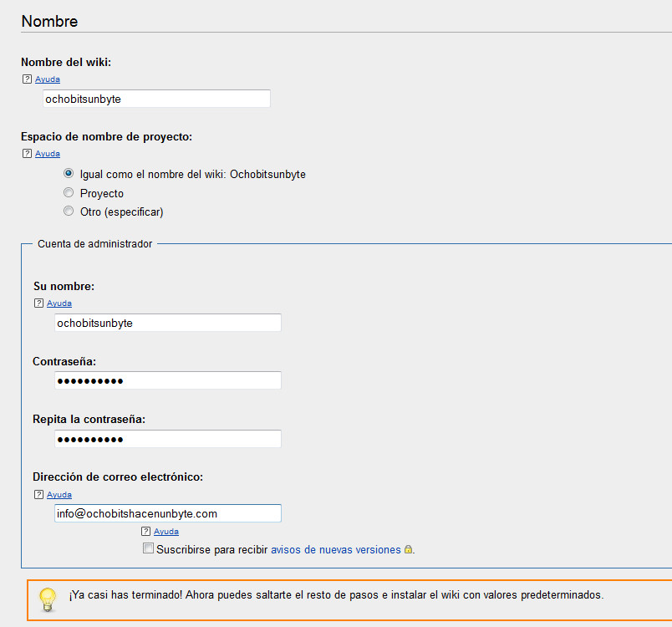This screenshot has width=672, height=627.
Task: Select the 'Otro (especificar)' radio option
Action: pos(69,211)
